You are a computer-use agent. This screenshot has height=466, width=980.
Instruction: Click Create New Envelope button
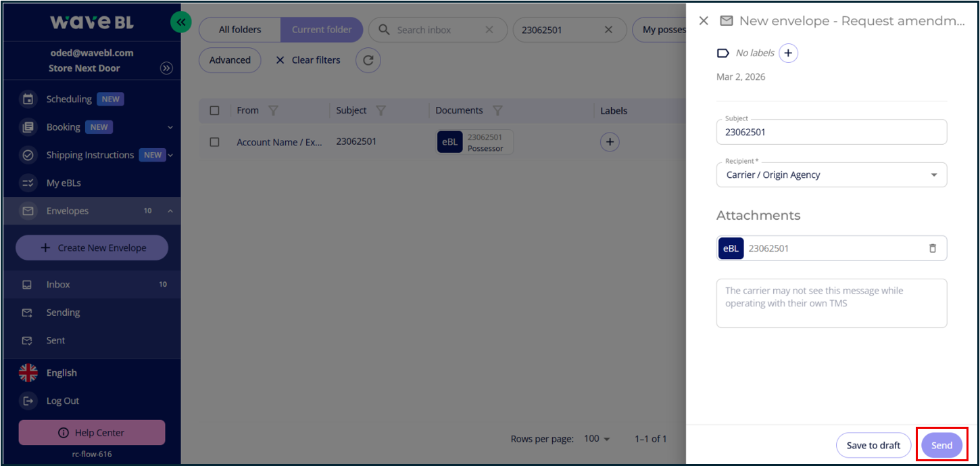click(92, 248)
